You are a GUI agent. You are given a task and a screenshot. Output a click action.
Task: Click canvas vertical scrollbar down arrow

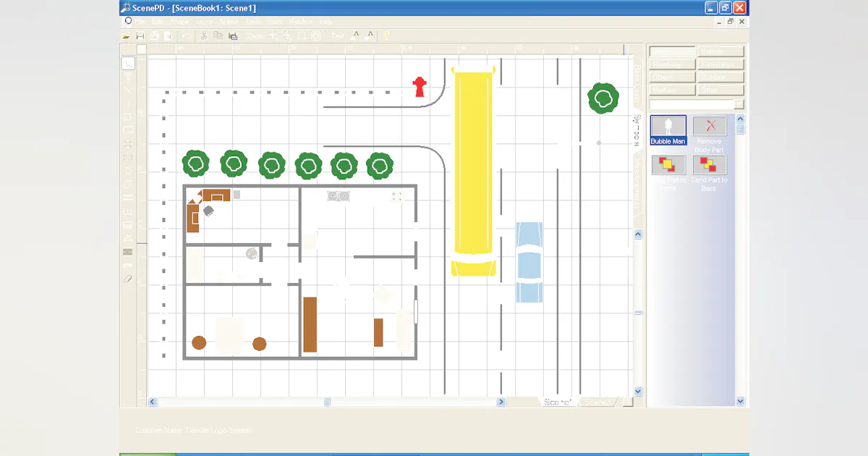(x=638, y=392)
